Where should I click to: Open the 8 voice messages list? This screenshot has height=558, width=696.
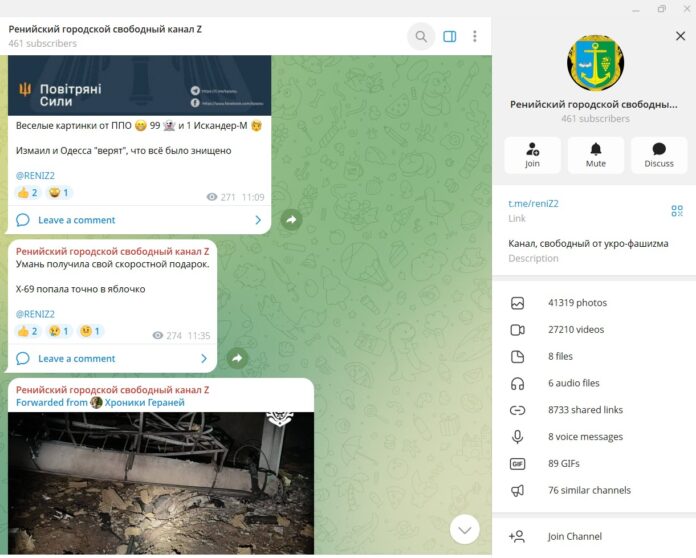585,437
